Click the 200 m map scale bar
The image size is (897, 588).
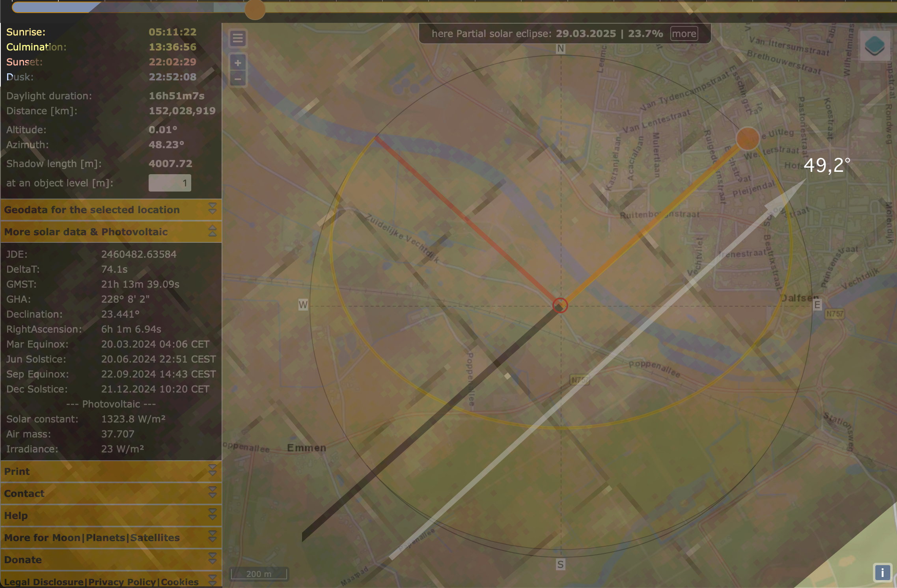click(x=259, y=574)
